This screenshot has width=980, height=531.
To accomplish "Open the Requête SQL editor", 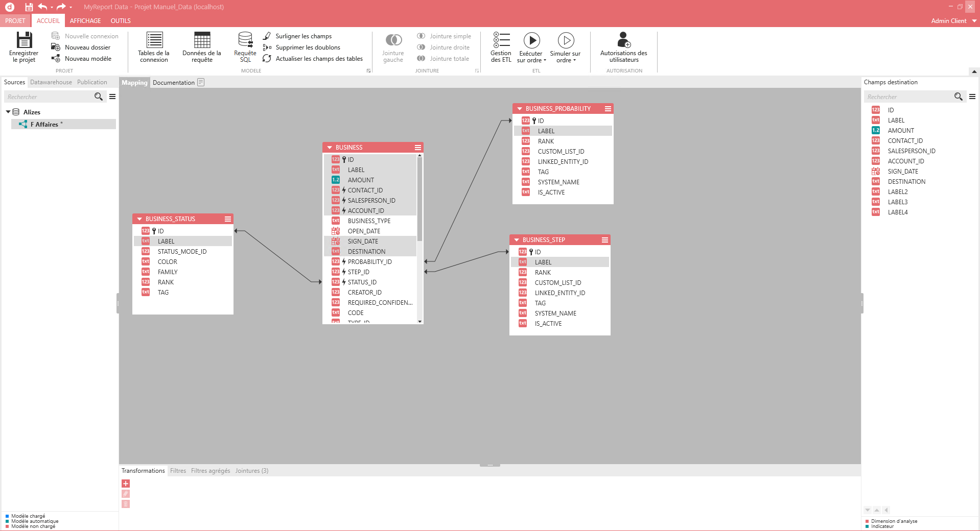I will pos(245,41).
